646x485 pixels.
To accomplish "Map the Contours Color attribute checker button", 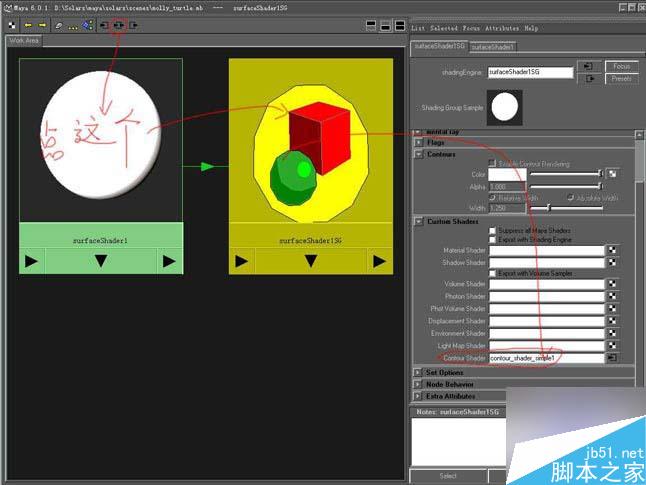I will coord(613,174).
